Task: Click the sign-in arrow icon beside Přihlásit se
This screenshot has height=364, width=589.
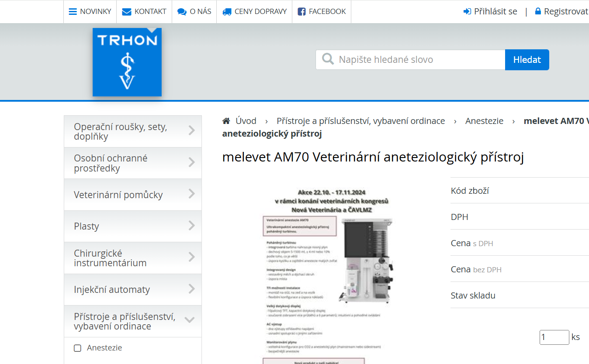Action: click(x=467, y=11)
